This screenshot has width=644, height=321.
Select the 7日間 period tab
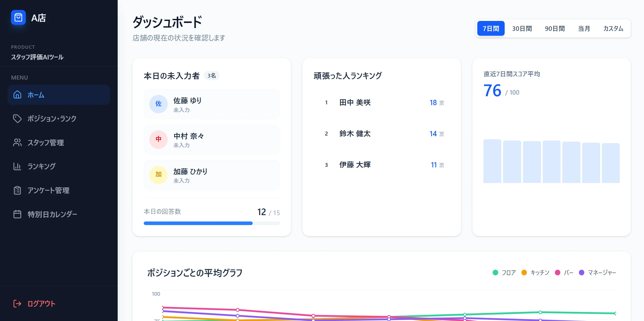coord(491,28)
